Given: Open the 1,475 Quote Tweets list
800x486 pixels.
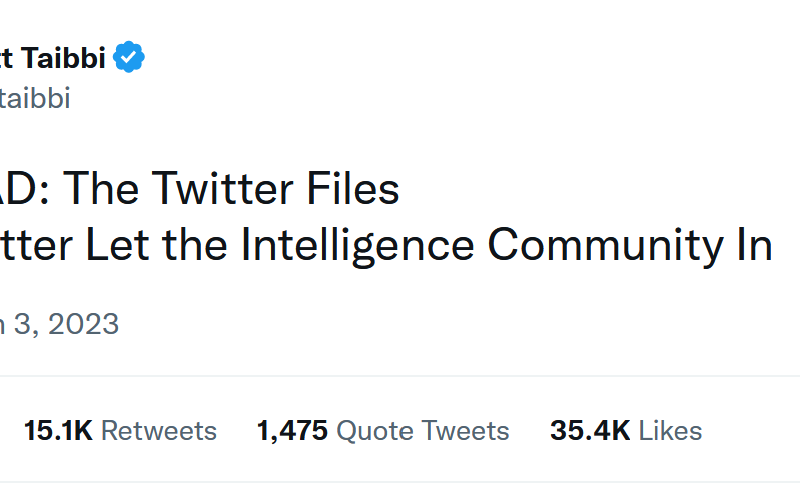Looking at the screenshot, I should (383, 431).
